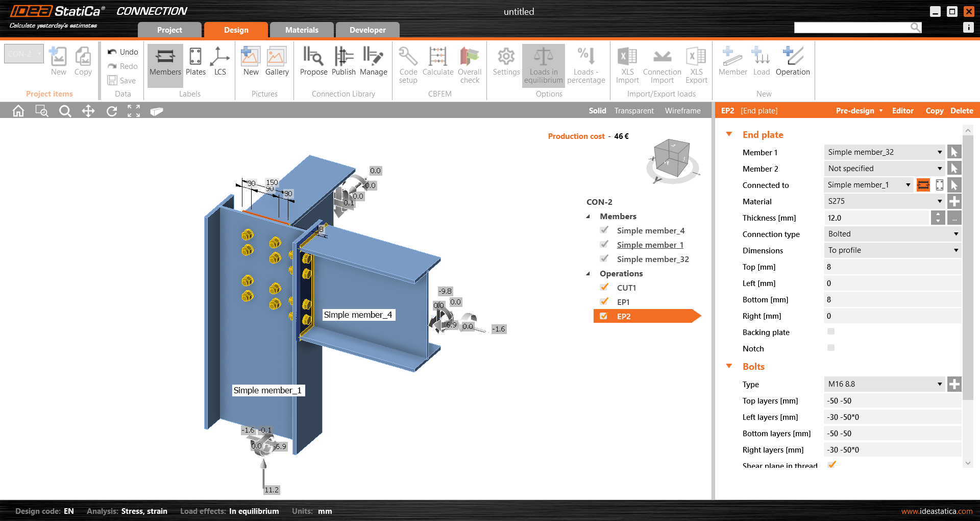Switch to the Materials tab
This screenshot has height=521, width=980.
click(x=302, y=30)
